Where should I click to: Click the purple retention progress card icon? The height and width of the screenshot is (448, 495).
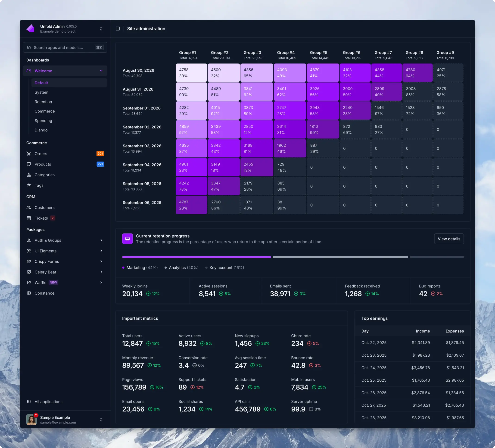[128, 239]
